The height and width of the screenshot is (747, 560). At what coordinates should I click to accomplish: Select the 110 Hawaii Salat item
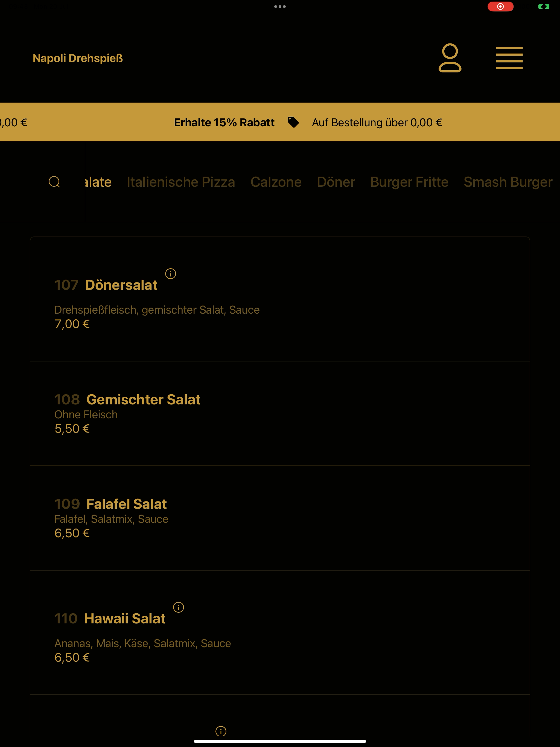pos(280,632)
